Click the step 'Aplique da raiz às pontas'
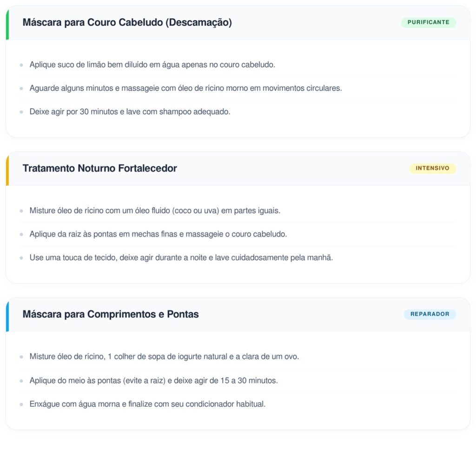 click(x=158, y=234)
